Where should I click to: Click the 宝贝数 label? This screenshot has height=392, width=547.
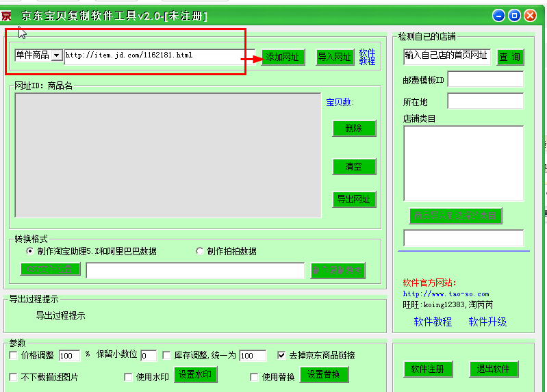[x=340, y=102]
